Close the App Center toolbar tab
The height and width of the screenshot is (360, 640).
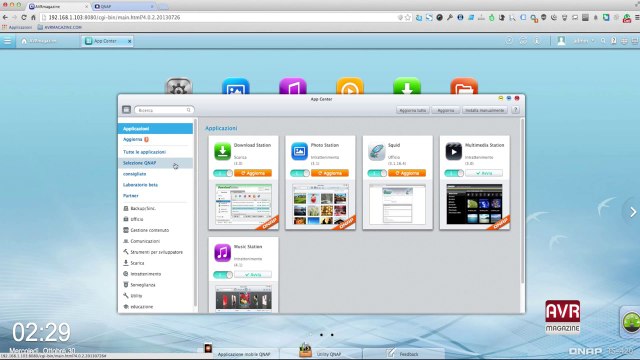pos(129,41)
